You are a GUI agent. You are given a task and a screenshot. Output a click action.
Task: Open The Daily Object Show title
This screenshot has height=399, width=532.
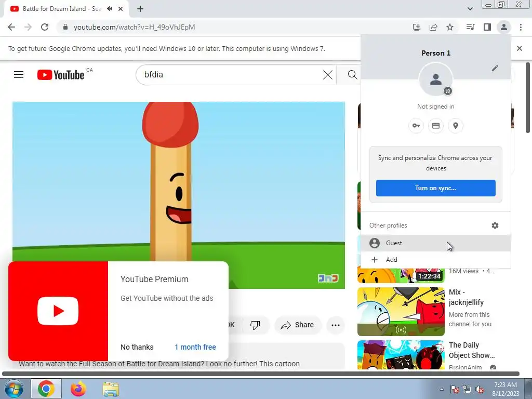[472, 350]
